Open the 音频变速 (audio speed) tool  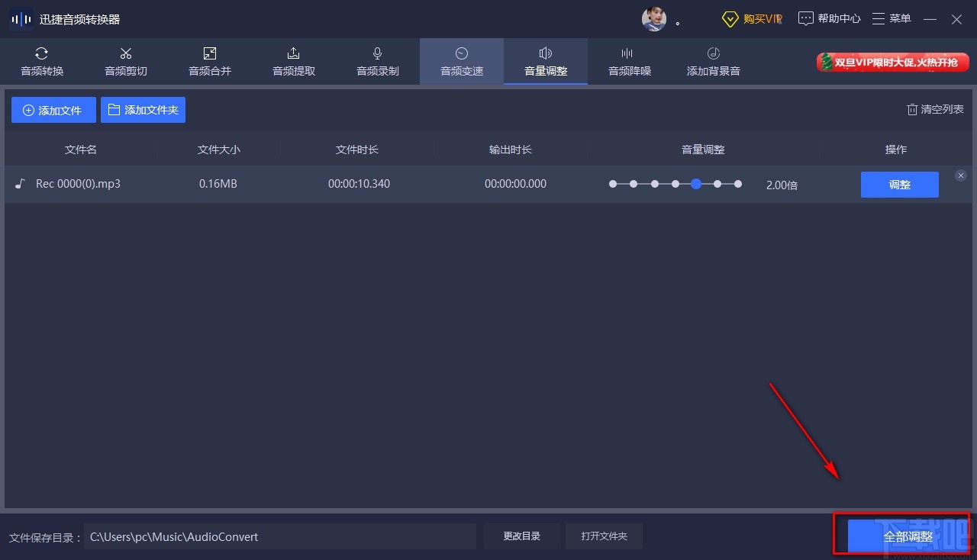pos(461,61)
